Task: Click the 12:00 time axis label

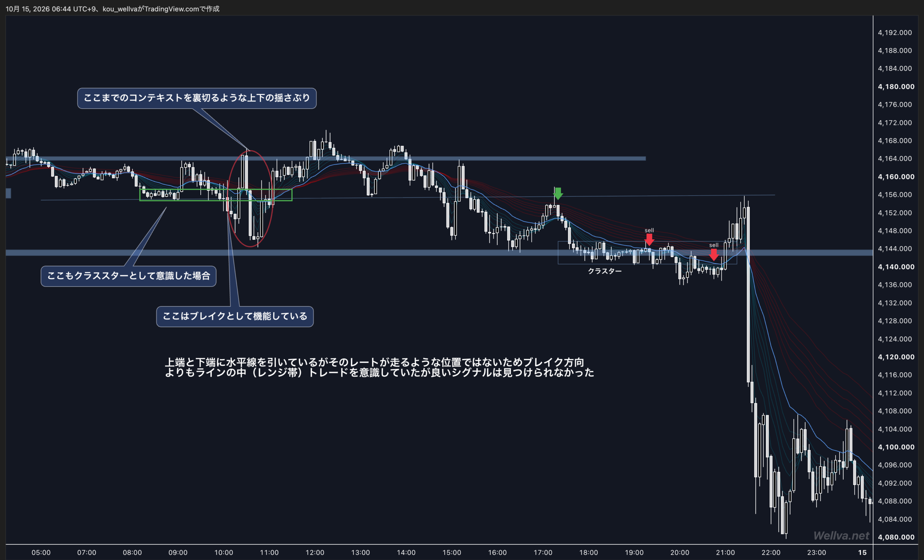Action: [x=315, y=552]
